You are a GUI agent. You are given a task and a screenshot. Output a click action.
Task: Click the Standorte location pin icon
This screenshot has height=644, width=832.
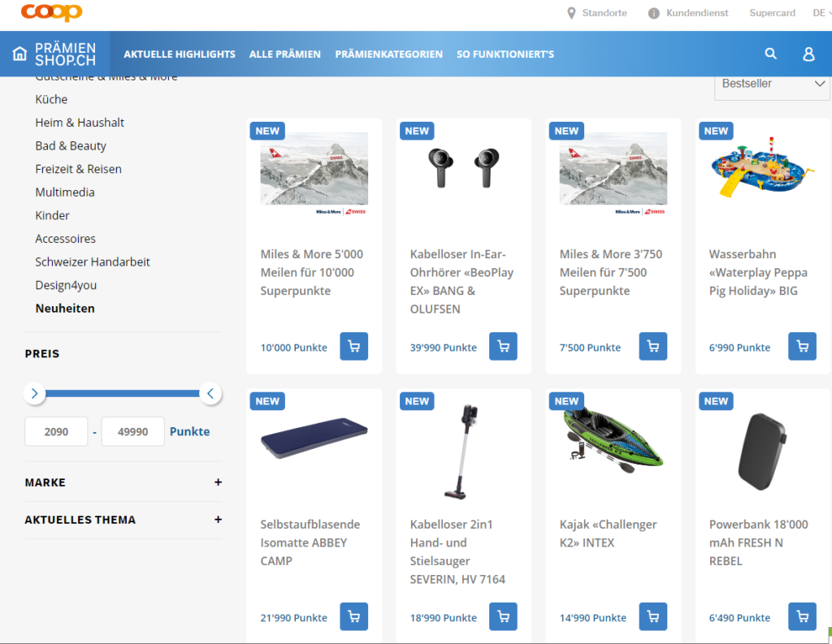tap(571, 13)
